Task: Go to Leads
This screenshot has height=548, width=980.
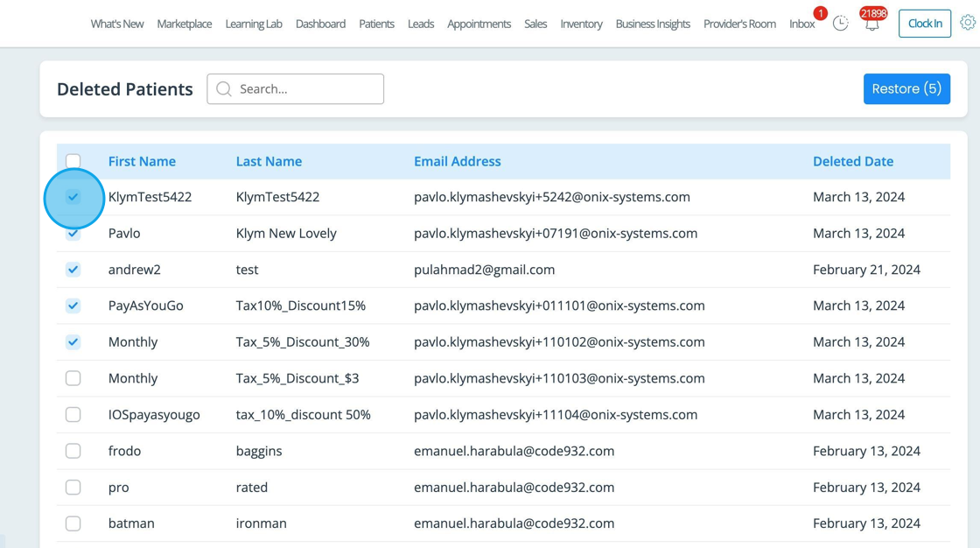Action: 421,24
